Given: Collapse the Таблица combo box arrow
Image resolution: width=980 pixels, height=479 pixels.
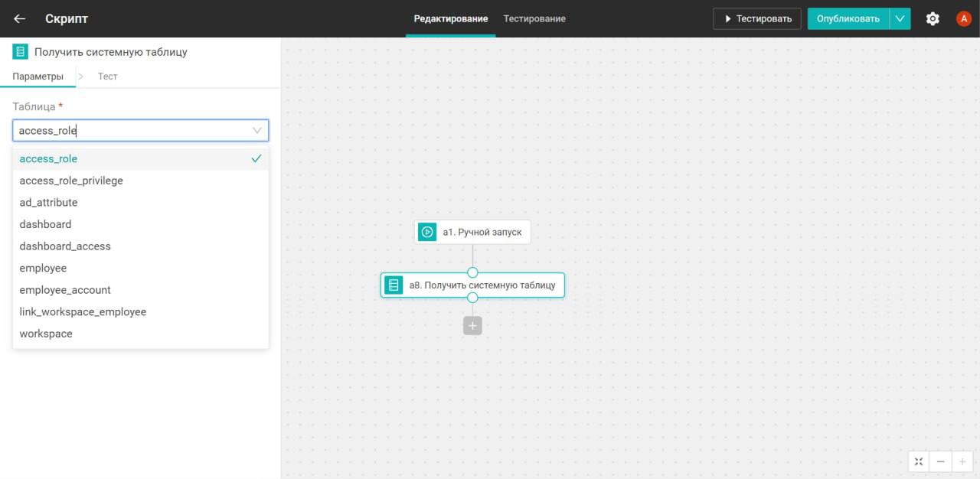Looking at the screenshot, I should point(257,131).
